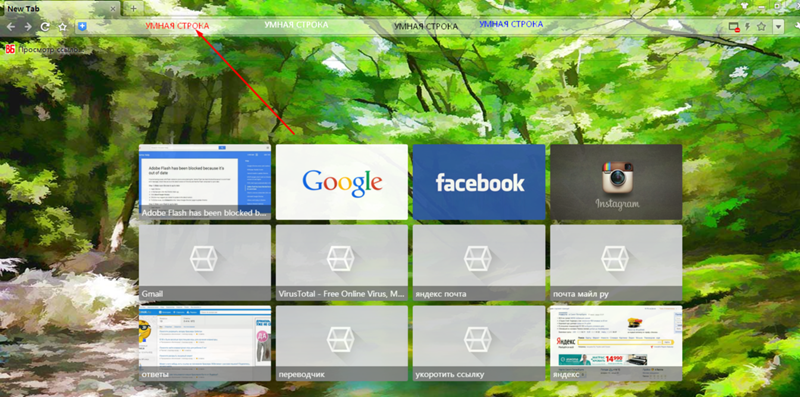This screenshot has height=397, width=800.
Task: Go back using the back arrow
Action: (11, 27)
